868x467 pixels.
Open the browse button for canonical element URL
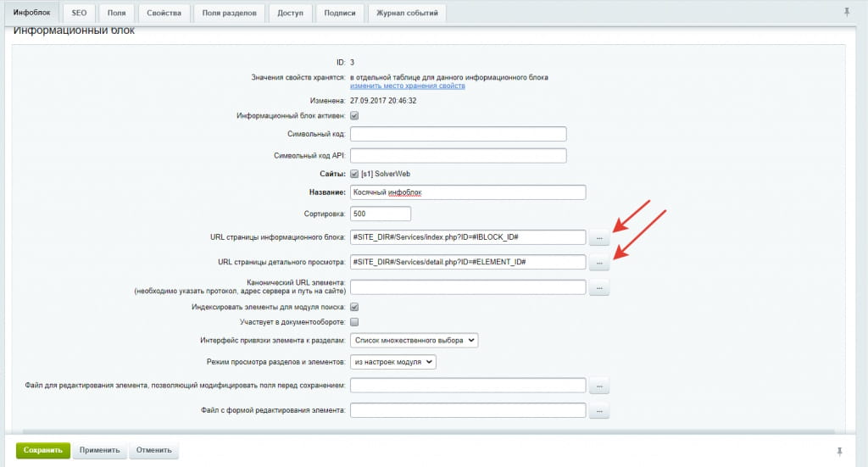pyautogui.click(x=598, y=288)
